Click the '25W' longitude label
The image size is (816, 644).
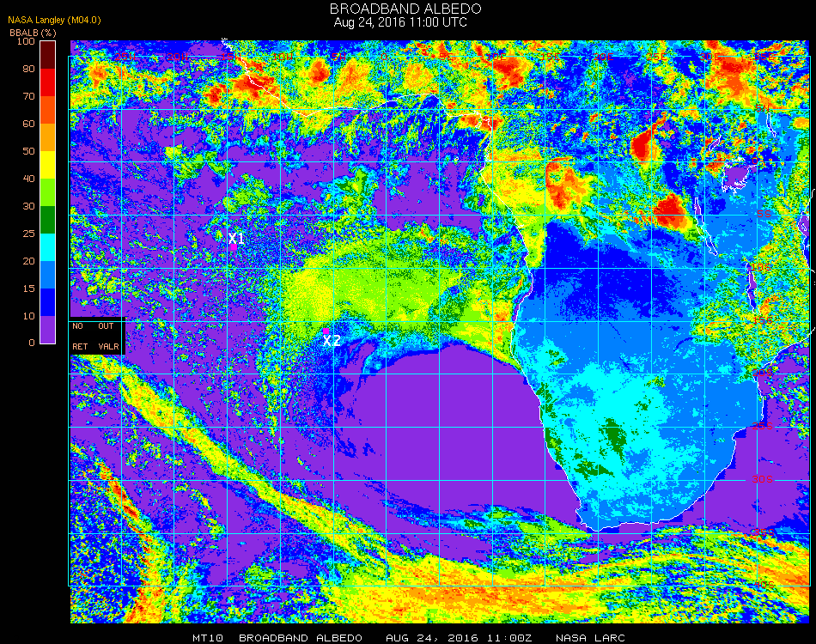tap(125, 56)
